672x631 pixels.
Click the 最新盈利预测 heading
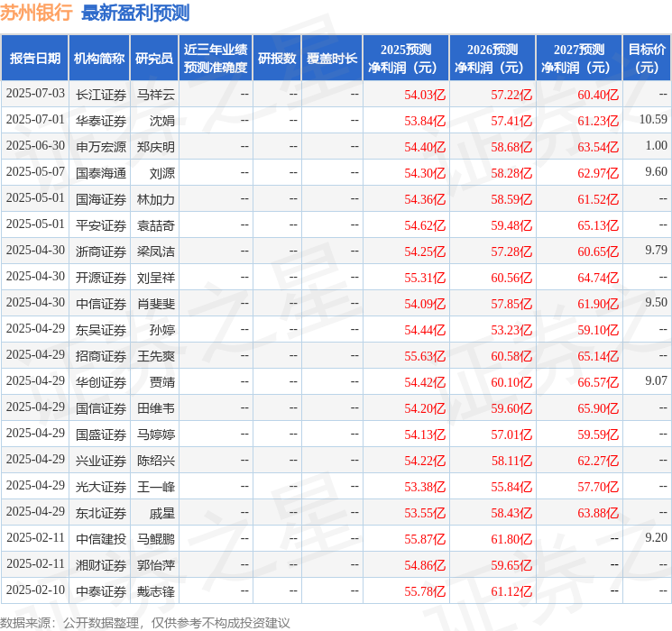coord(135,14)
